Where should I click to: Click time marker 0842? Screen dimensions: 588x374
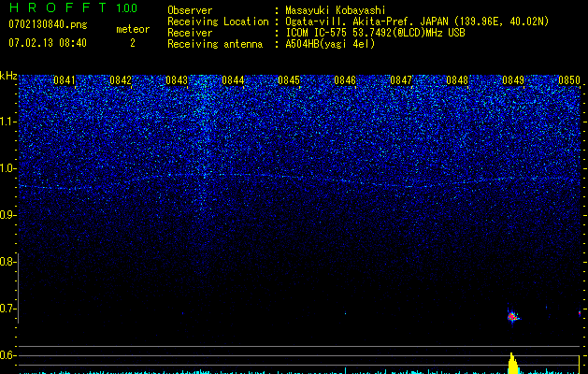pos(121,80)
